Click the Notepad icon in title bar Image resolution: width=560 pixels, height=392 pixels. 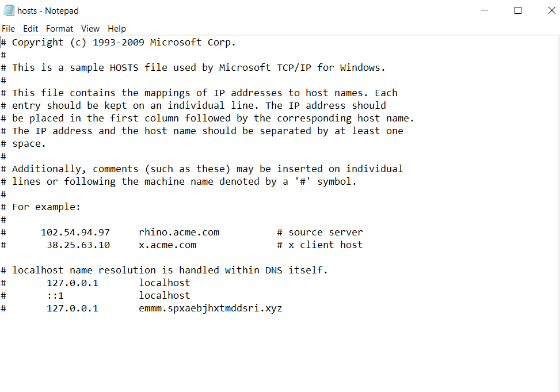click(x=9, y=10)
